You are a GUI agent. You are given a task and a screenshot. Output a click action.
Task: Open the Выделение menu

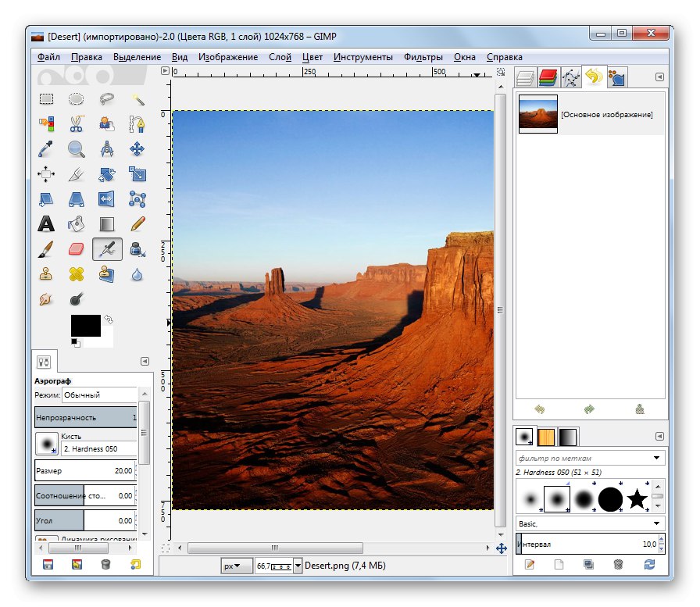coord(137,57)
